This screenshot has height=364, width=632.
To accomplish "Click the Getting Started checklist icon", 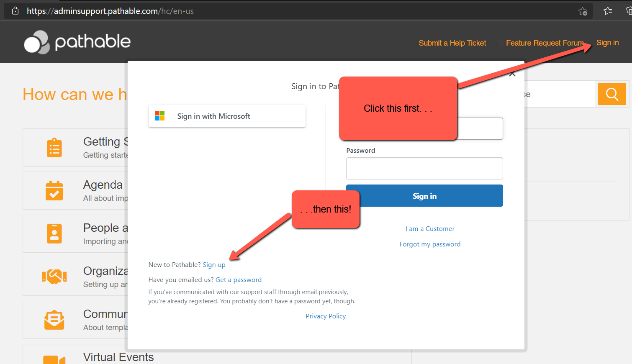I will 54,148.
